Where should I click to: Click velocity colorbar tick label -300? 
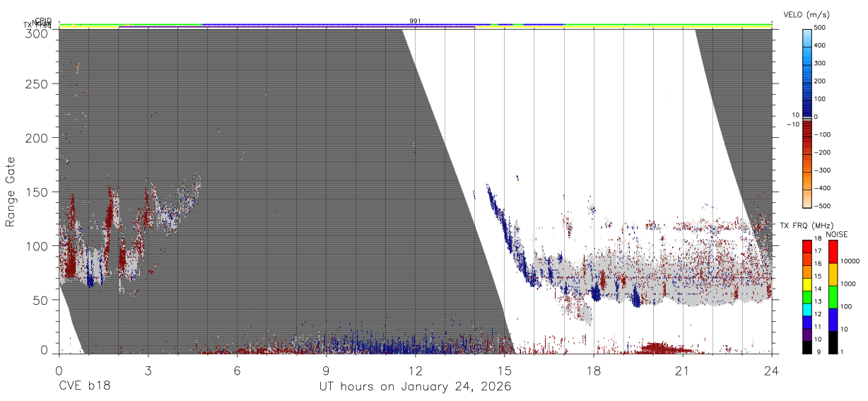(x=823, y=170)
